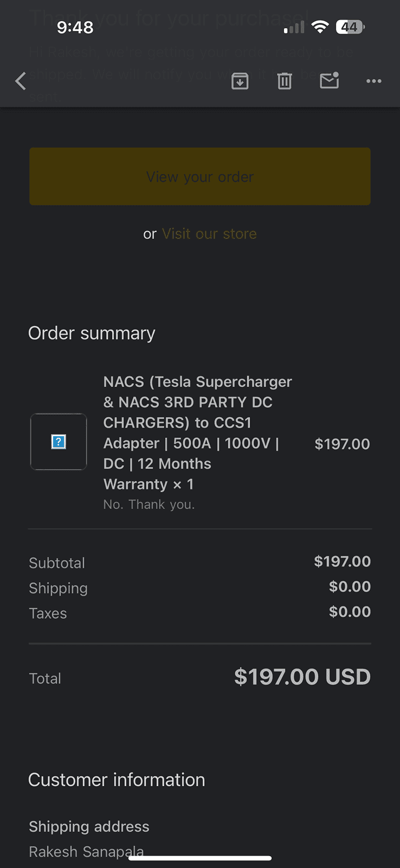The height and width of the screenshot is (868, 400).
Task: Tap the cellular signal bars icon
Action: [x=294, y=27]
